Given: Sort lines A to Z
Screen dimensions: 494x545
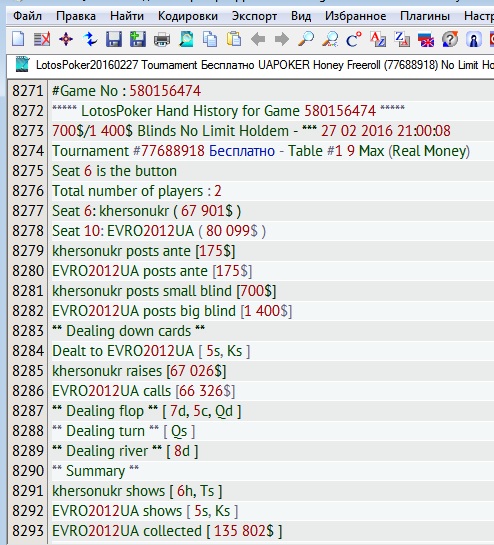Looking at the screenshot, I should click(x=378, y=39).
